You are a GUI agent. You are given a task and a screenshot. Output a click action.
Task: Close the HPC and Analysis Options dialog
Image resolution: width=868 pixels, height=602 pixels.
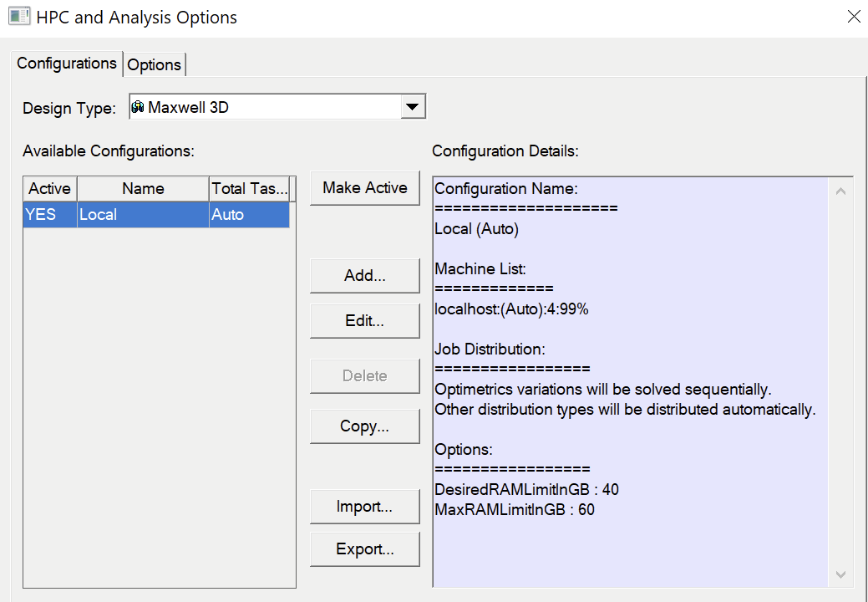[854, 17]
